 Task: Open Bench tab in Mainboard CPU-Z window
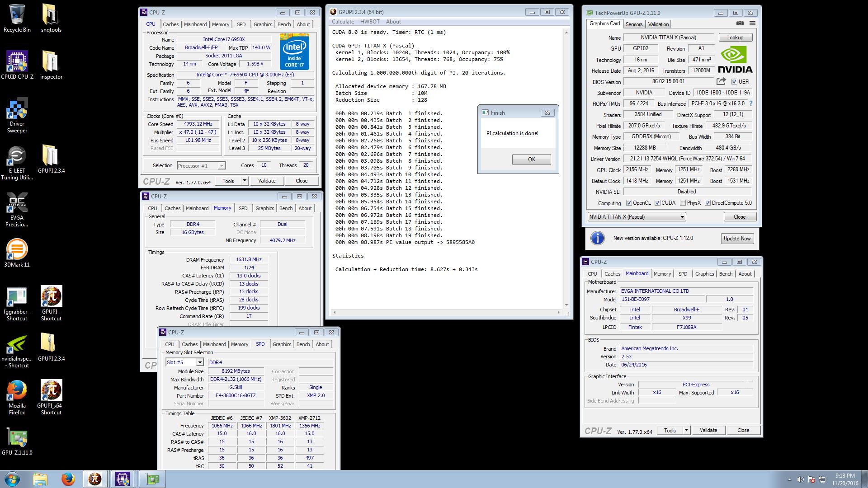coord(726,274)
